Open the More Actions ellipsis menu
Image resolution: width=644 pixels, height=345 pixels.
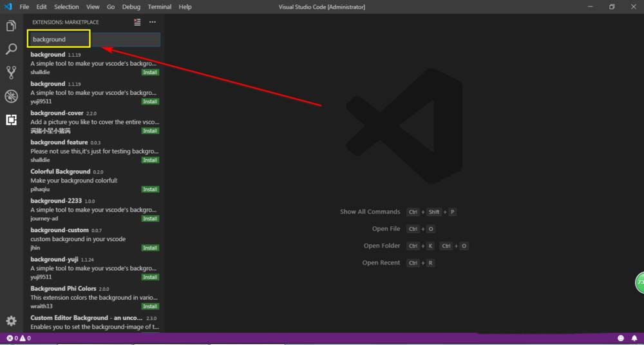153,22
